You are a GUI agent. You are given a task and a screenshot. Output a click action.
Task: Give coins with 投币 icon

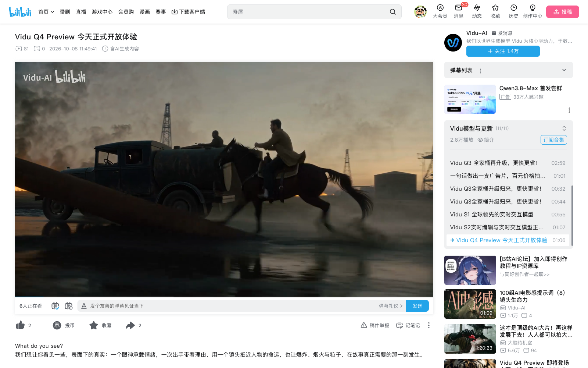tap(57, 325)
